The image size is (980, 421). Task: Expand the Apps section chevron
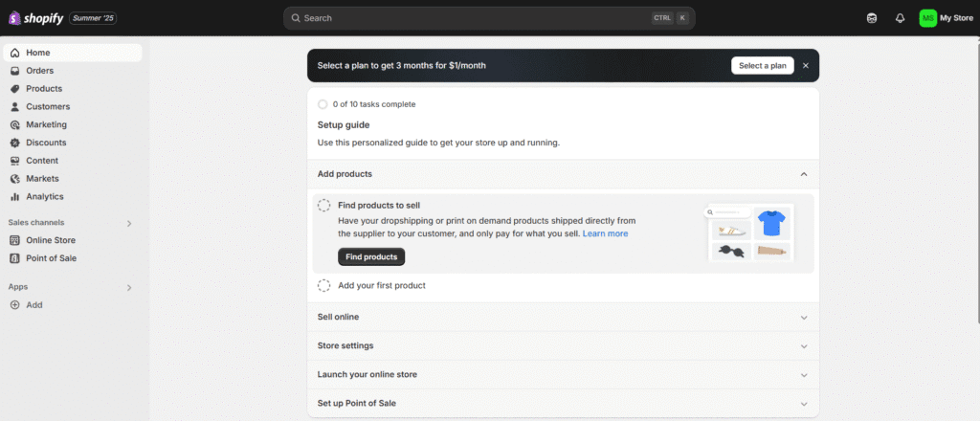pyautogui.click(x=129, y=287)
